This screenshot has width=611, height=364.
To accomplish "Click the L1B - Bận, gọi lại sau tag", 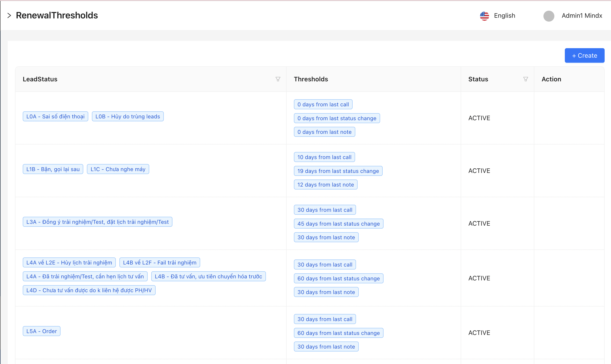I will coord(53,169).
